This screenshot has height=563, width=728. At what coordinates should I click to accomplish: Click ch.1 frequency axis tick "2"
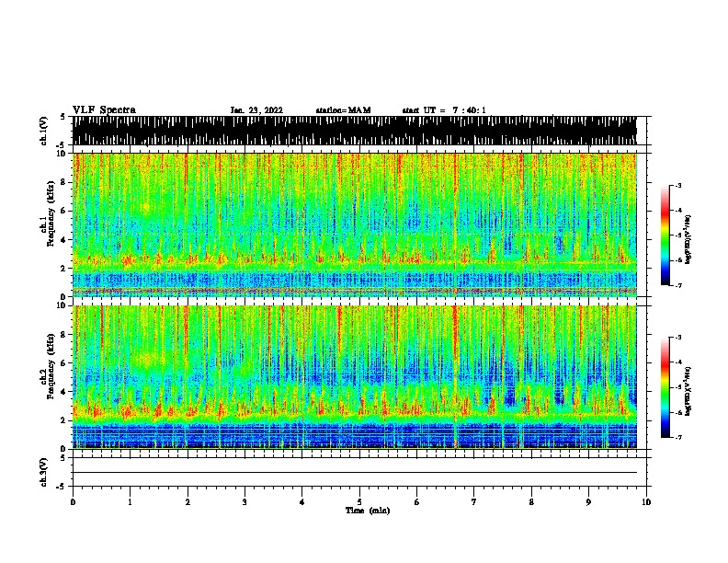coord(64,269)
